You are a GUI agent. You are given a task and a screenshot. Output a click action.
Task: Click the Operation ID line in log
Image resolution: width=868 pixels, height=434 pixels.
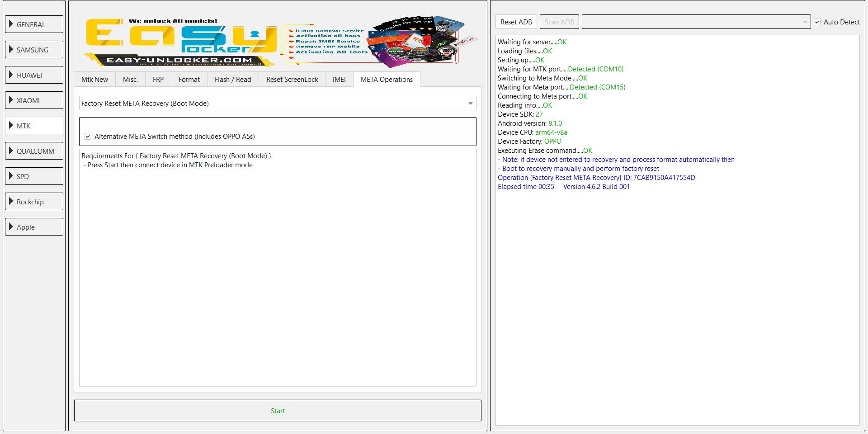[596, 178]
